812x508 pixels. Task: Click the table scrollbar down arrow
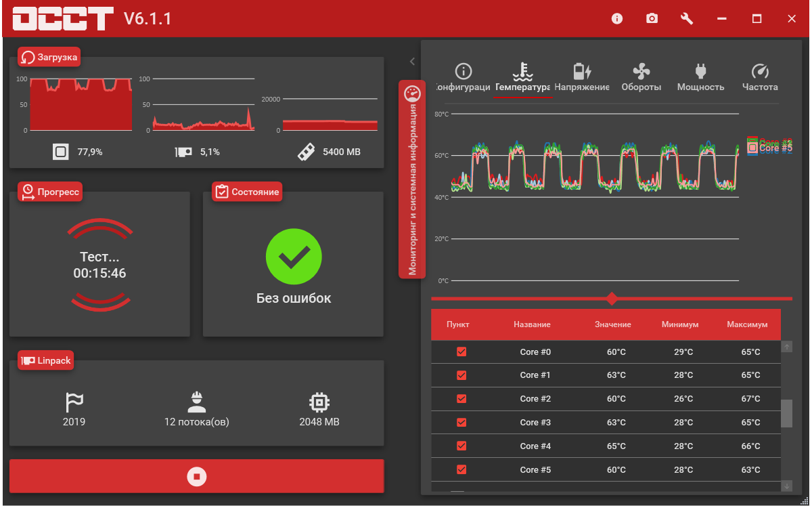tap(786, 486)
